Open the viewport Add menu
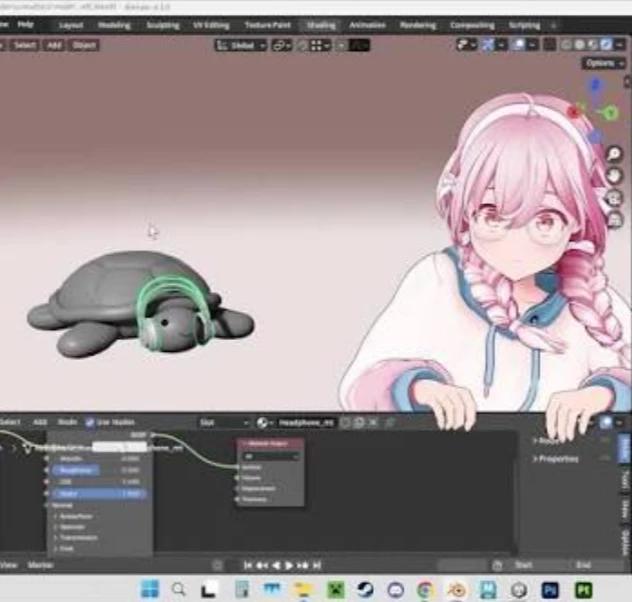 [54, 45]
